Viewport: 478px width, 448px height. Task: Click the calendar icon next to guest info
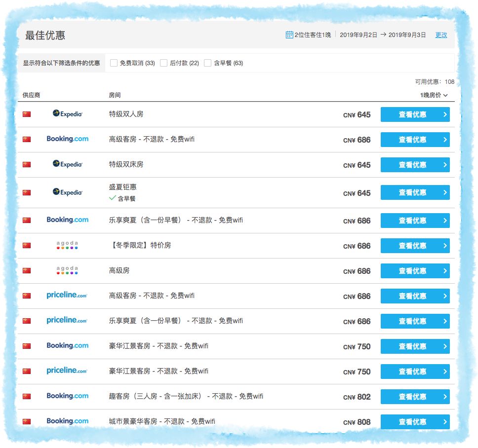coord(289,35)
